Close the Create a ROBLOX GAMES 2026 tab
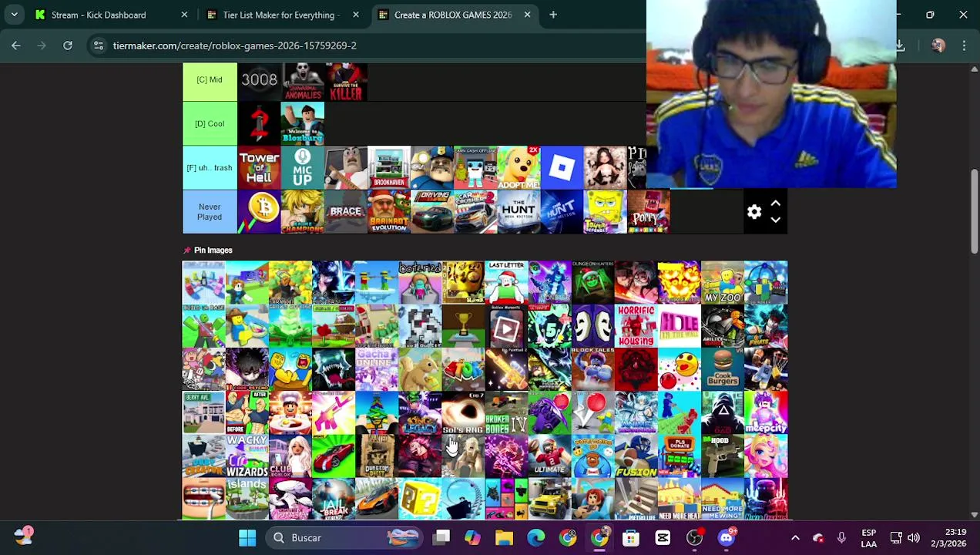This screenshot has height=555, width=980. [x=527, y=15]
